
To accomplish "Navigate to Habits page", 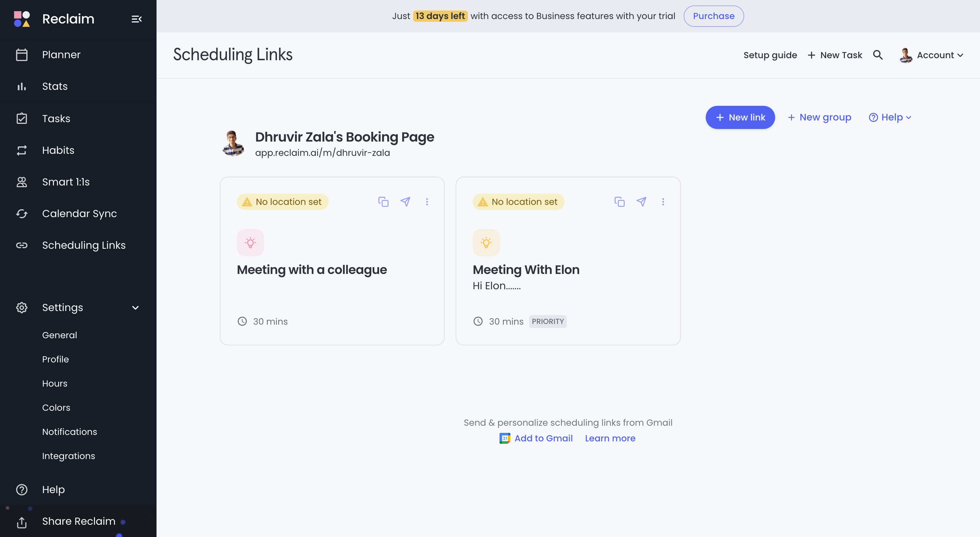I will [x=58, y=150].
